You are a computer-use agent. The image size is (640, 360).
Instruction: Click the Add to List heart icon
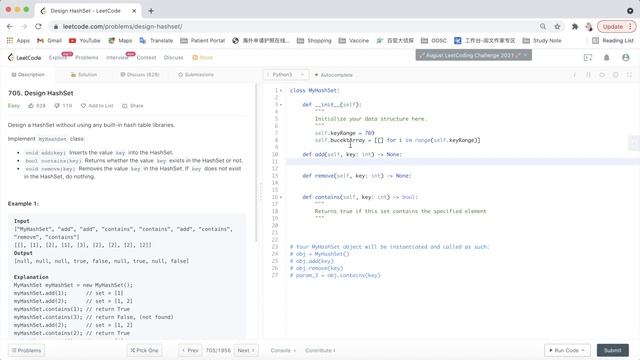point(83,106)
